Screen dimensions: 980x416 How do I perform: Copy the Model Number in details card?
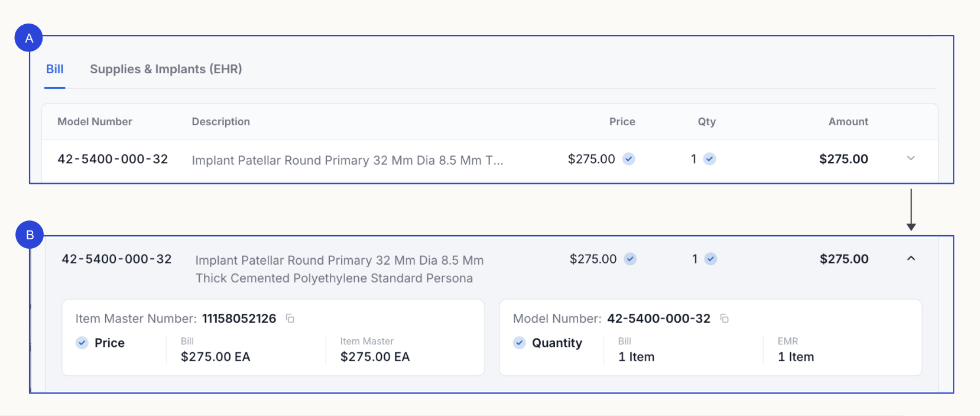pyautogui.click(x=725, y=318)
